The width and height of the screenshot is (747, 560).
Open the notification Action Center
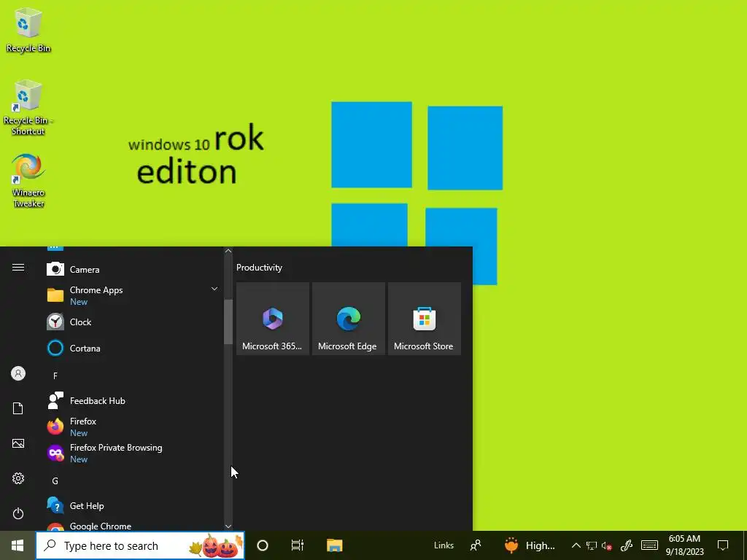(723, 545)
